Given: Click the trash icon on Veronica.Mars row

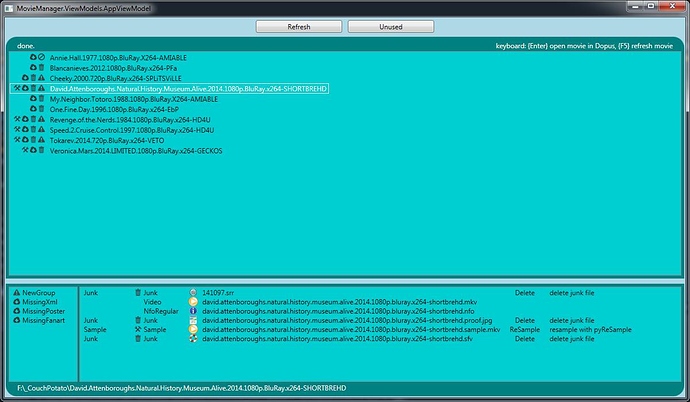Looking at the screenshot, I should (41, 150).
